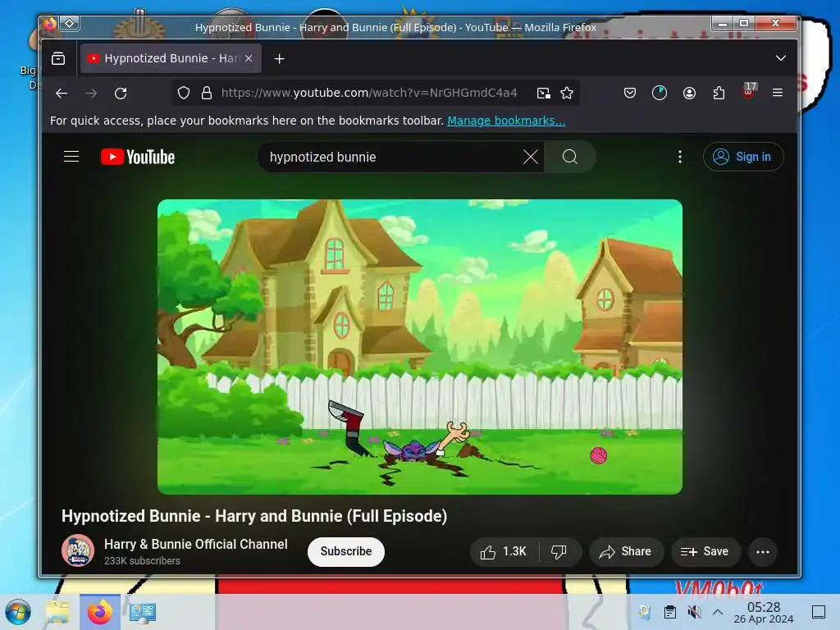840x630 pixels.
Task: Sign in to YouTube
Action: (743, 157)
